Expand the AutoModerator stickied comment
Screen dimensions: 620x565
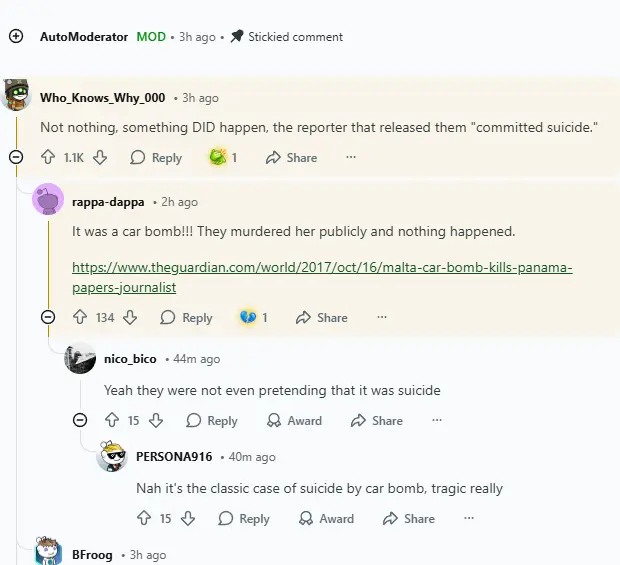pyautogui.click(x=16, y=36)
